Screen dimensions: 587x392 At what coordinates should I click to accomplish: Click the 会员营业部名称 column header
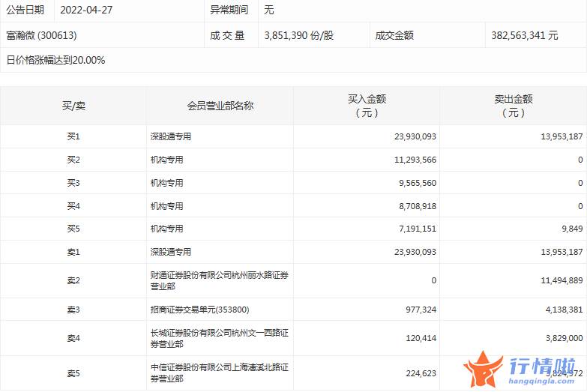coord(220,106)
